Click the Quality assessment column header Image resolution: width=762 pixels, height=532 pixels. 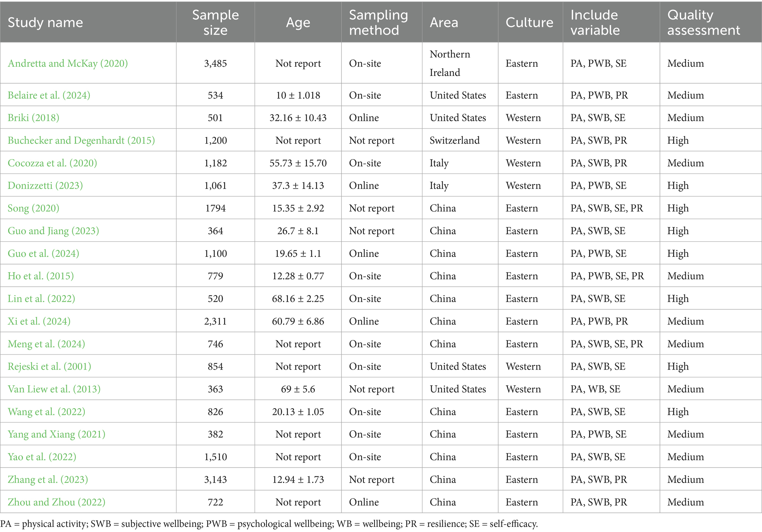pos(703,22)
